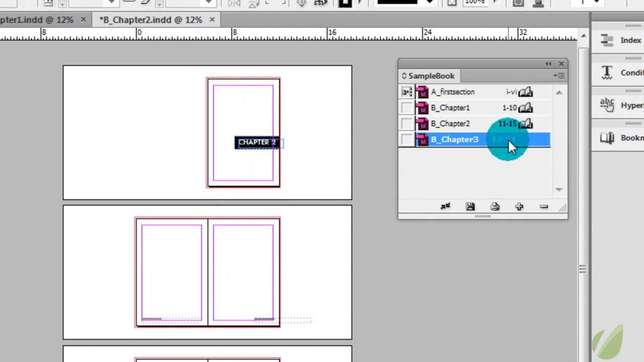
Task: Add documents with the plus icon
Action: pyautogui.click(x=519, y=207)
